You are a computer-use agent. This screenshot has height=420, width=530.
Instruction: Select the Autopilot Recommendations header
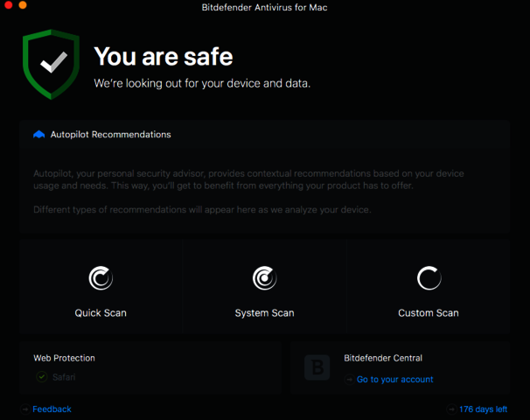coord(110,135)
